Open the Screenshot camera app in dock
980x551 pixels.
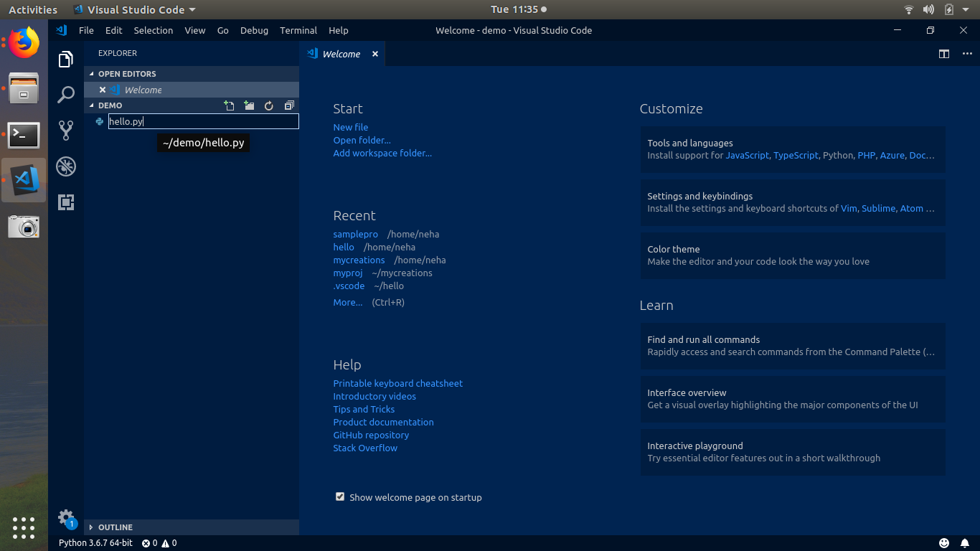(24, 226)
